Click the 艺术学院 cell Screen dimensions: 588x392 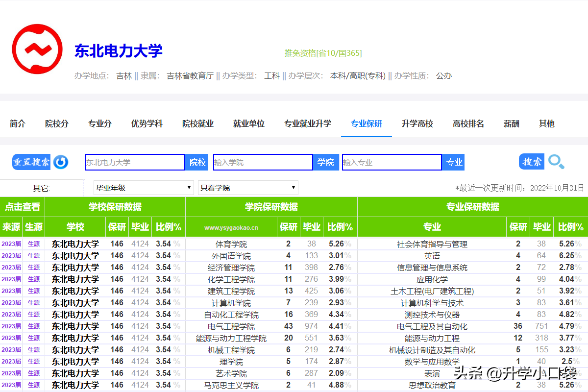(x=231, y=373)
